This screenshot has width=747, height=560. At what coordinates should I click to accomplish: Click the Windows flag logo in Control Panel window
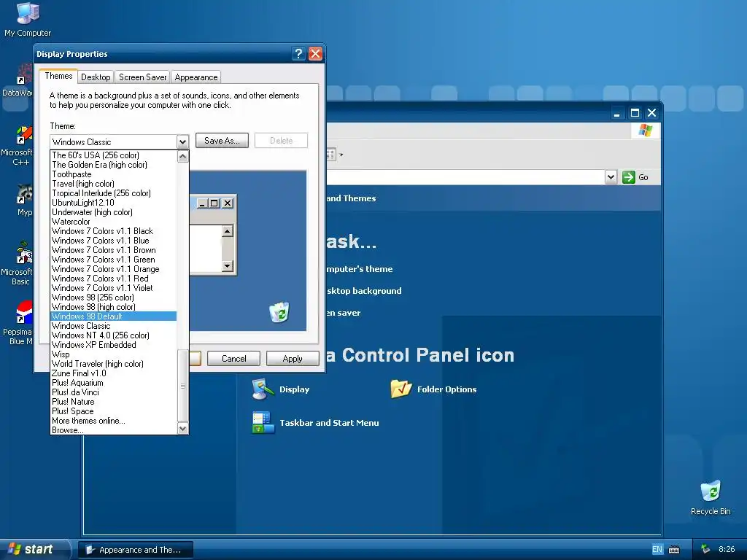(646, 131)
